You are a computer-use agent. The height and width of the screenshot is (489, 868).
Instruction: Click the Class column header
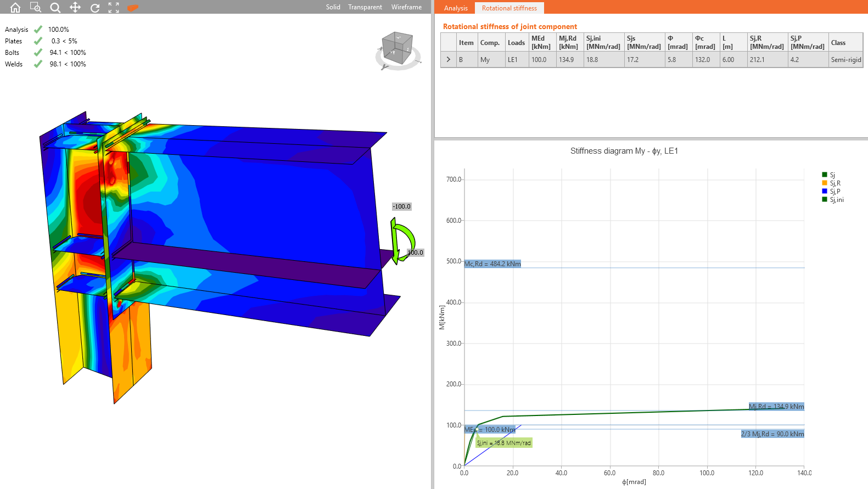[x=838, y=42]
